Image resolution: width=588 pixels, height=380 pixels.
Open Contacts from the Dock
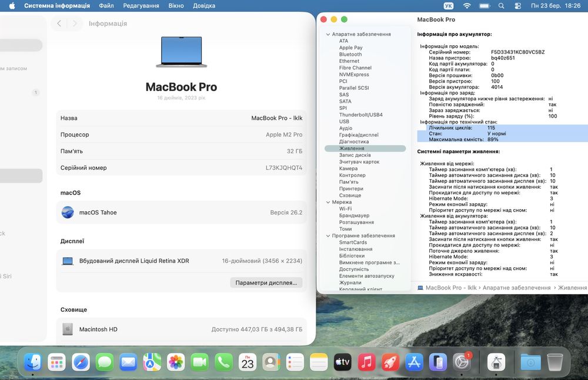271,362
